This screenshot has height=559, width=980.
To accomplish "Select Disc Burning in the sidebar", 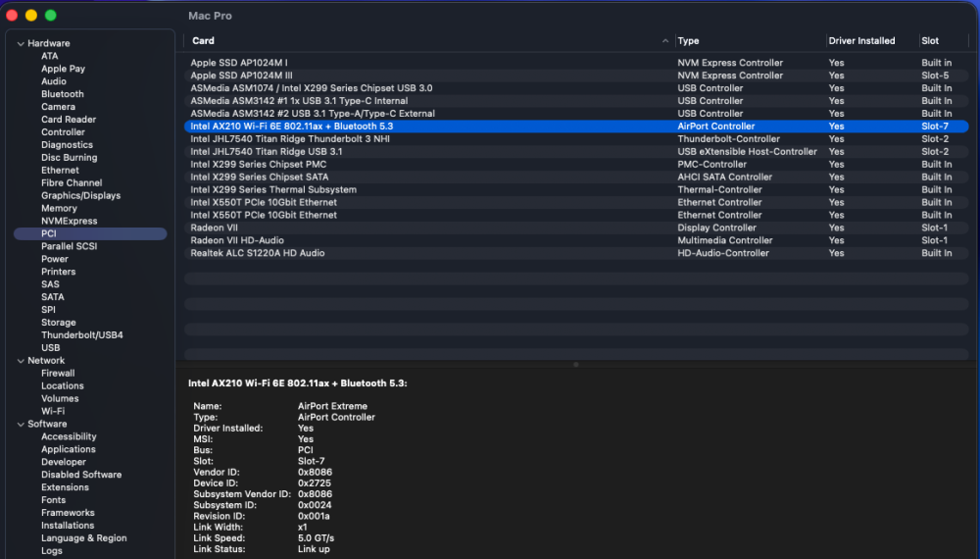I will (70, 158).
